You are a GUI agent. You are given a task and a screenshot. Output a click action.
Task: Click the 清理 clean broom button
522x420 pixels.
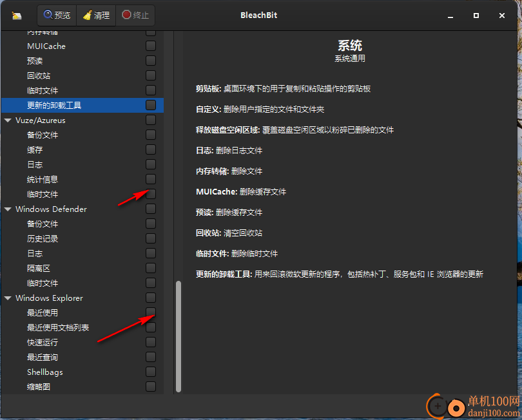pos(96,15)
